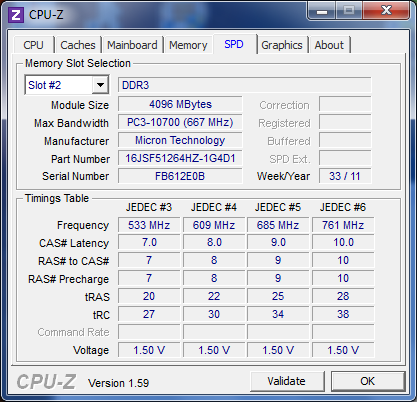The height and width of the screenshot is (402, 417).
Task: Click JEDEC #6 Voltage 1.50 V cell
Action: pyautogui.click(x=343, y=350)
